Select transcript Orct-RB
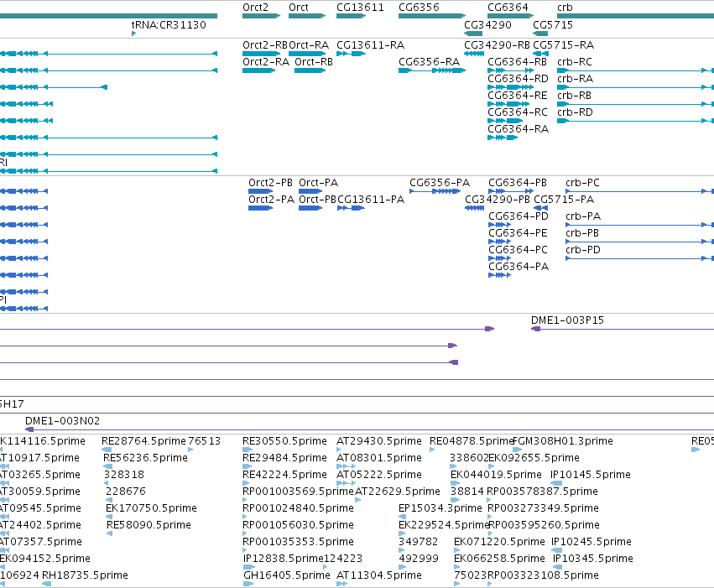 [310, 70]
